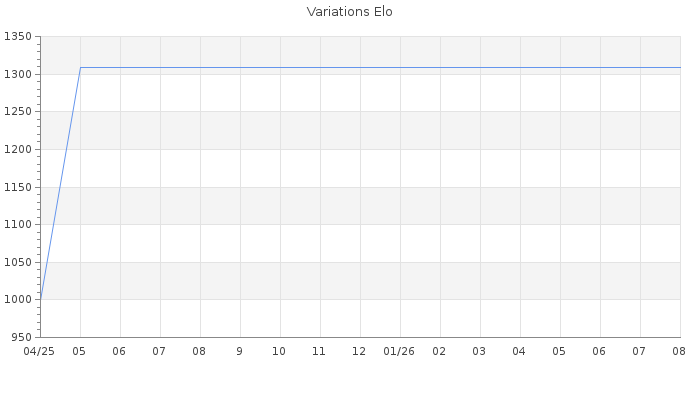This screenshot has width=700, height=400.
Task: Select the 01/26 x-axis date label
Action: pyautogui.click(x=399, y=352)
